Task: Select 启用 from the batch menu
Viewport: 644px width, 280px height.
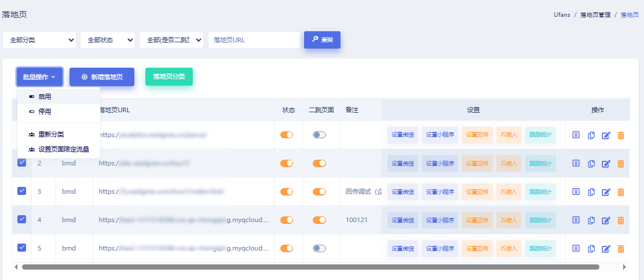Action: (x=45, y=97)
